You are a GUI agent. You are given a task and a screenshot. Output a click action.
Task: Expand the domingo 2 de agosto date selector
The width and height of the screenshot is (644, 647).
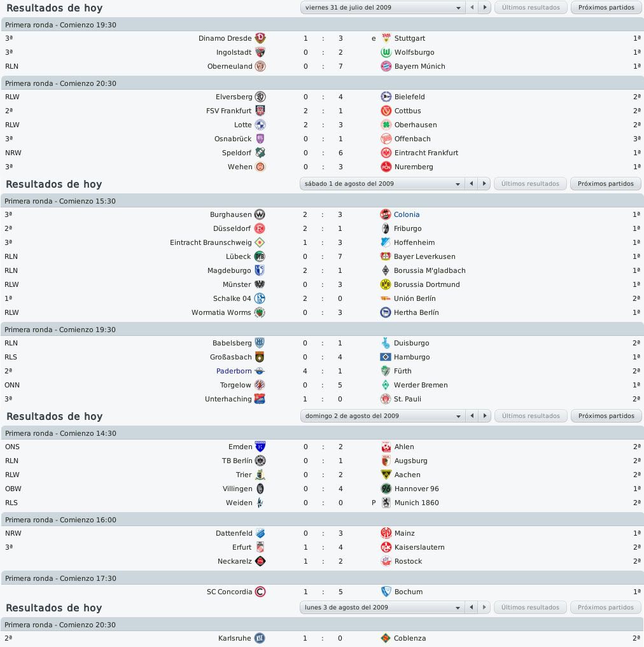382,416
